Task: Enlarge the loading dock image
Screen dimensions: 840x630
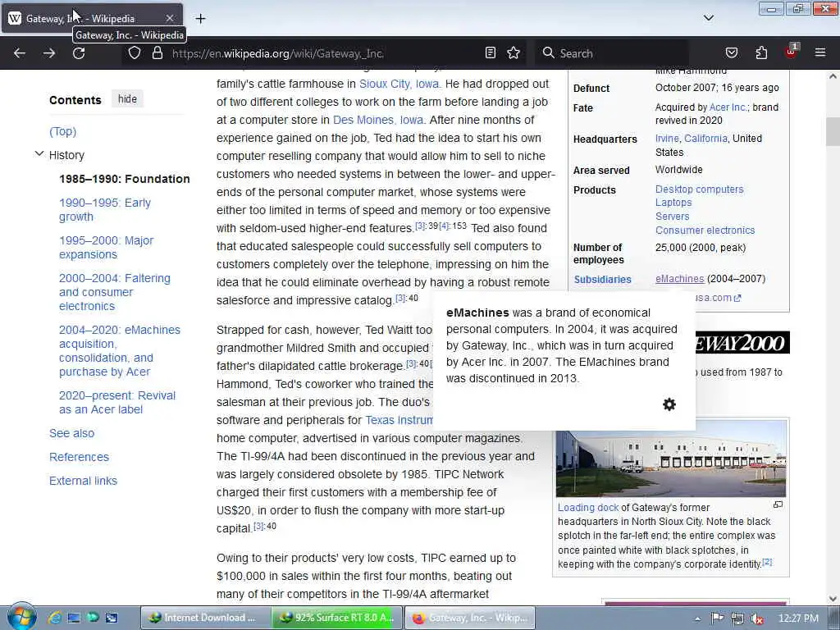Action: [778, 504]
